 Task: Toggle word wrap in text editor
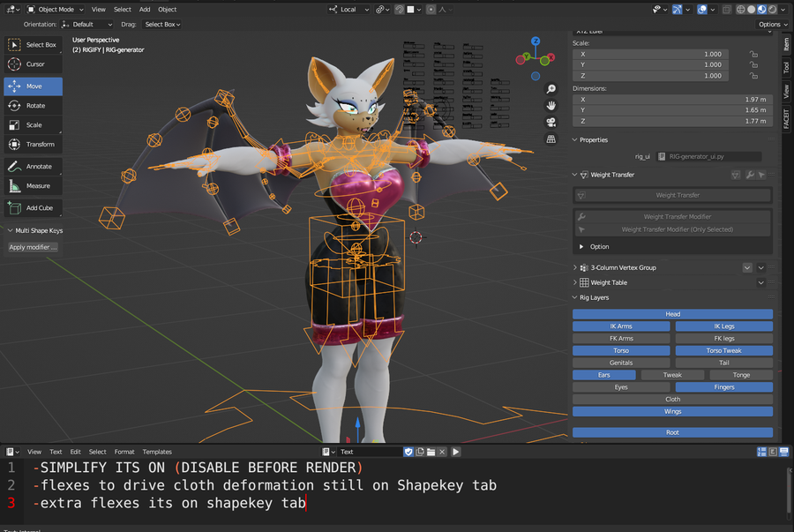773,452
